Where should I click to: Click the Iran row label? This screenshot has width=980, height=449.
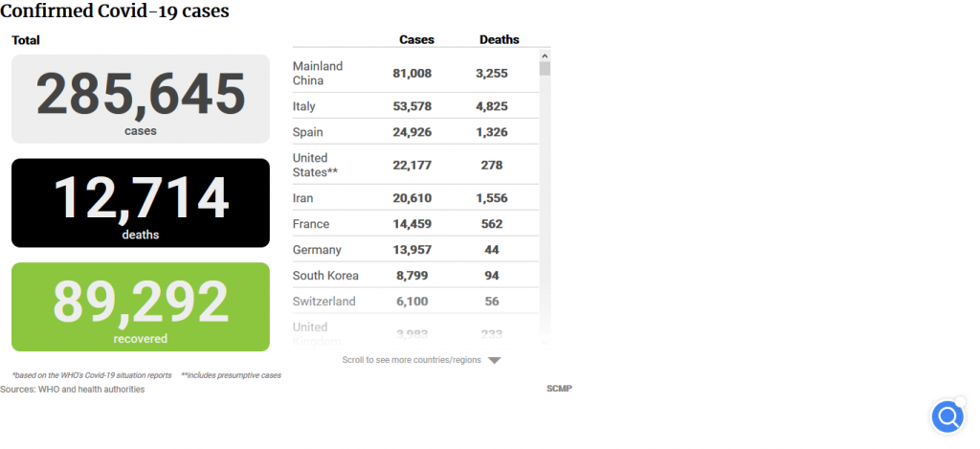point(302,198)
